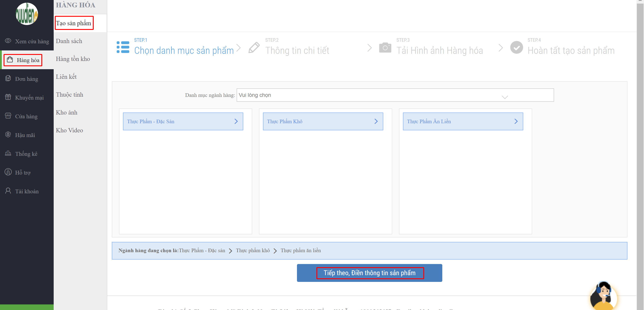Viewport: 644px width, 310px height.
Task: Expand the Thực Phẩm - Đặc Sản category
Action: coord(183,121)
